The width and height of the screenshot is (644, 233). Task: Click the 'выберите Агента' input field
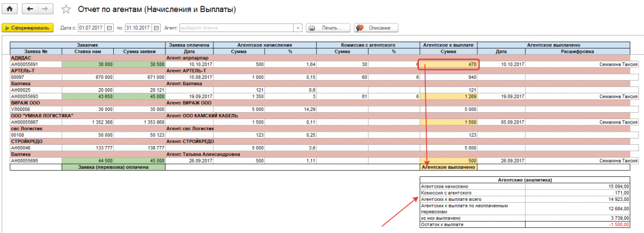236,28
